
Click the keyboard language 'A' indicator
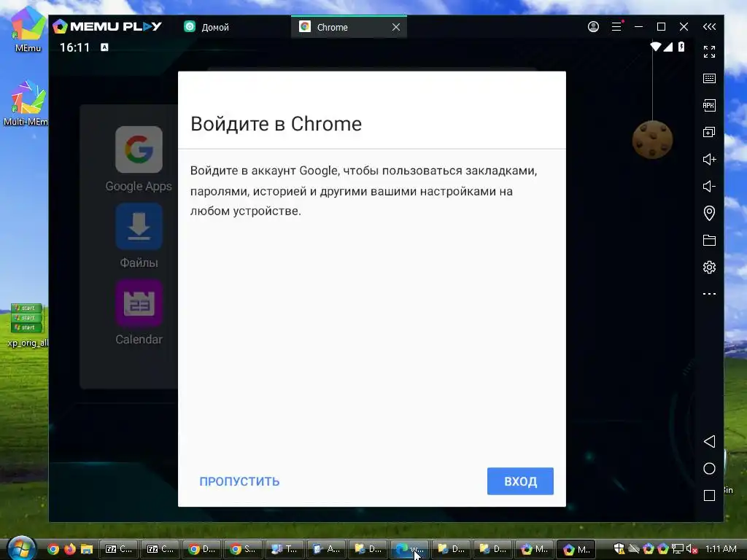104,47
